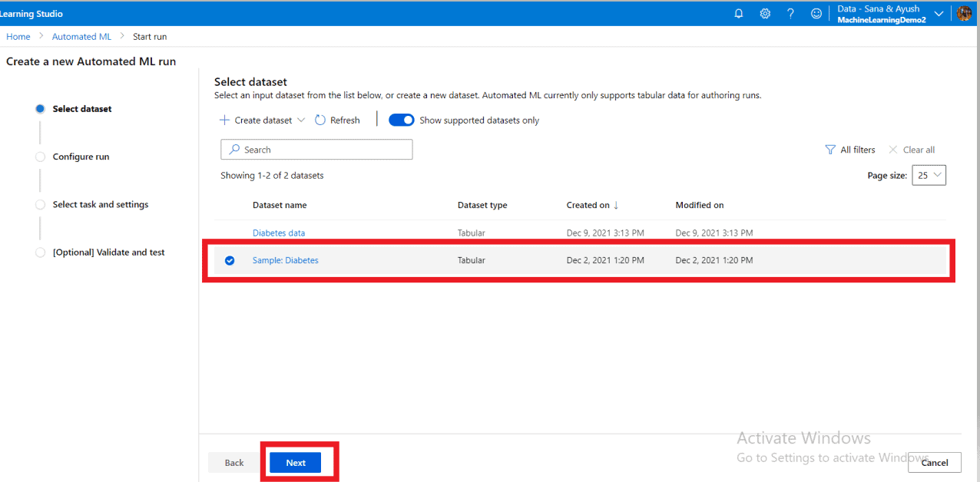Screen dimensions: 980x482
Task: Expand the workspace switcher chevron
Action: pyautogui.click(x=939, y=14)
